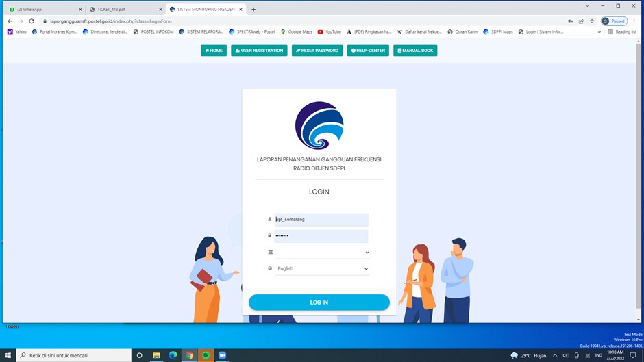The image size is (644, 362).
Task: View site security lock info
Action: coord(45,21)
